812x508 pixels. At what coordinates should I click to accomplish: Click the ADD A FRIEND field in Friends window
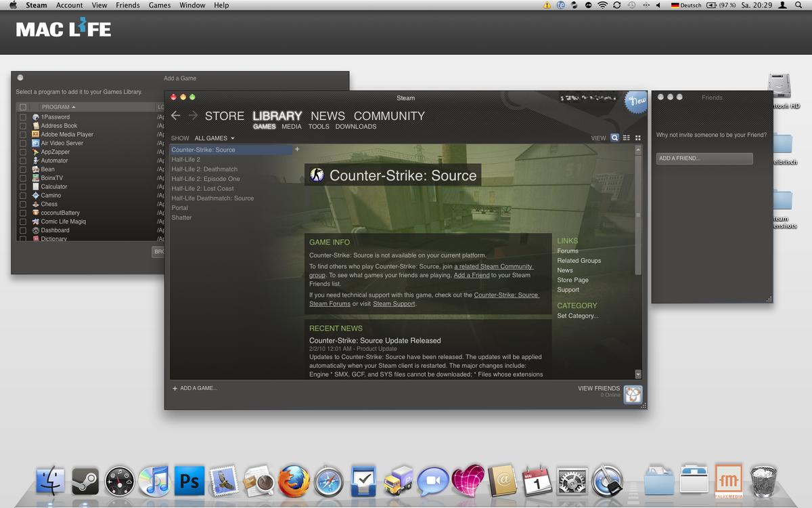704,158
